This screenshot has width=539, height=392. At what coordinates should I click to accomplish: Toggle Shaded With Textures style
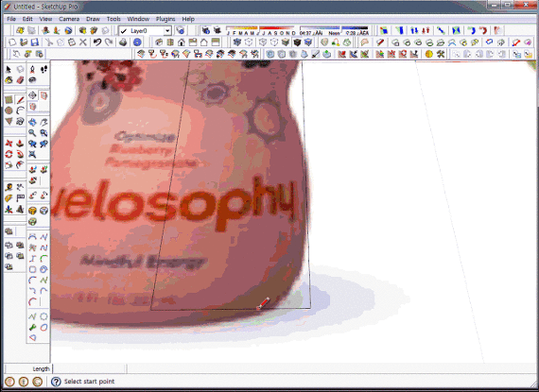coord(297,43)
